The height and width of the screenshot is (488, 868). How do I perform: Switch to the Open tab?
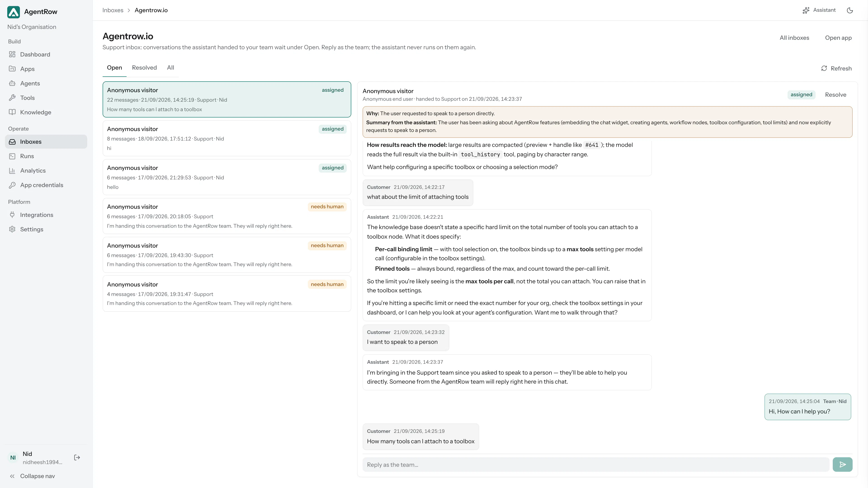(x=115, y=68)
